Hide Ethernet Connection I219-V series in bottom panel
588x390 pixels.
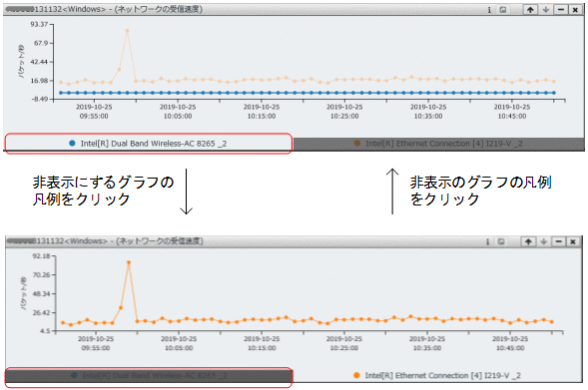[x=437, y=375]
